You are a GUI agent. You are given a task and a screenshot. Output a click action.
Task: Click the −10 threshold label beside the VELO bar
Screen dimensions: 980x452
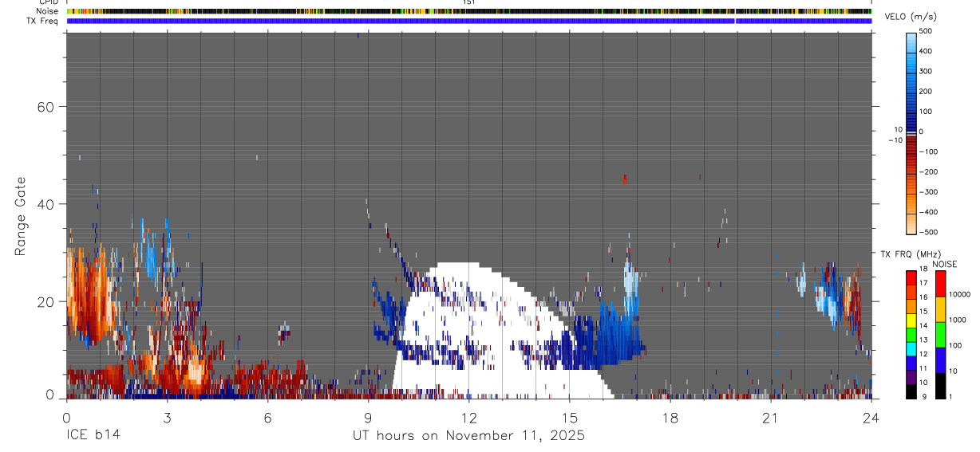point(895,140)
